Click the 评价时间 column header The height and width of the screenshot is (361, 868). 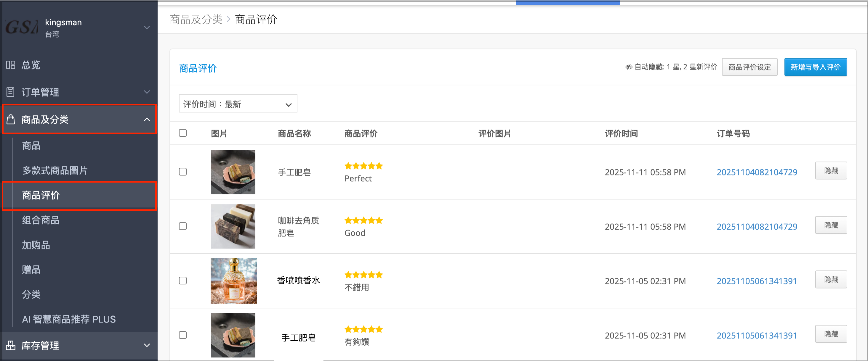click(x=621, y=133)
